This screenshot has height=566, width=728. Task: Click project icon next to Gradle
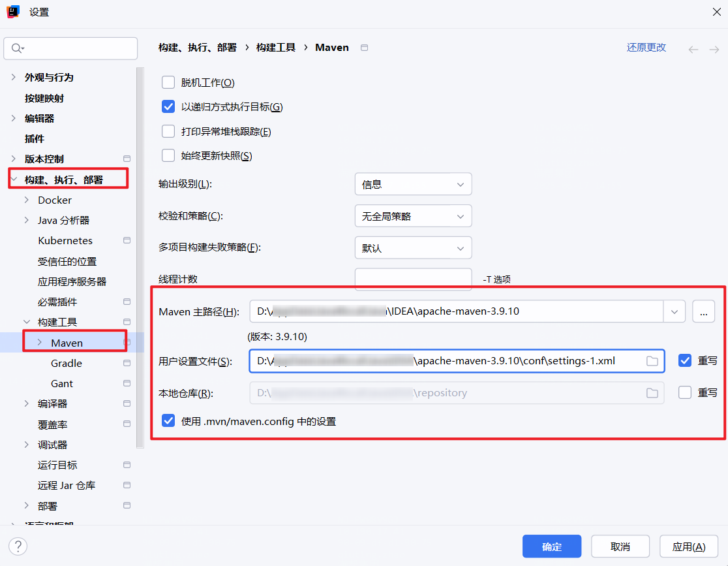click(127, 363)
